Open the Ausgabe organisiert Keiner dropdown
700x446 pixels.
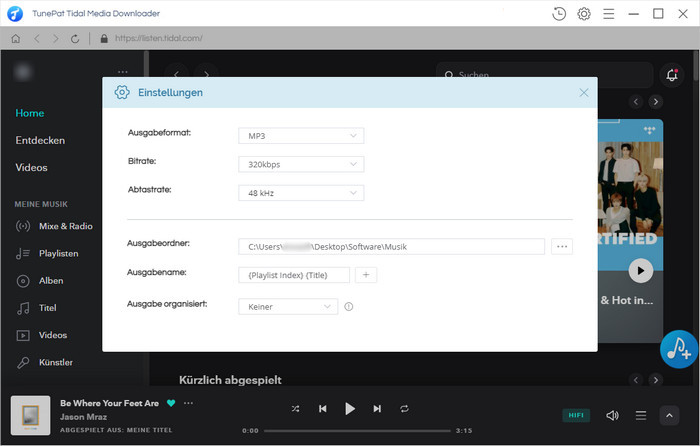(288, 307)
